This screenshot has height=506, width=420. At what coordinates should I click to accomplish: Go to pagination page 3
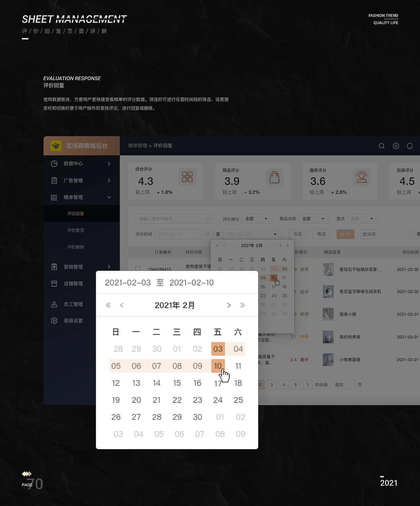pos(272,385)
